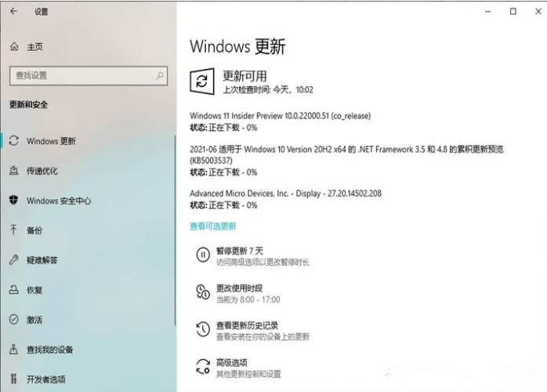Click the tools icon for 开发者选项
The image size is (547, 392).
coord(13,379)
